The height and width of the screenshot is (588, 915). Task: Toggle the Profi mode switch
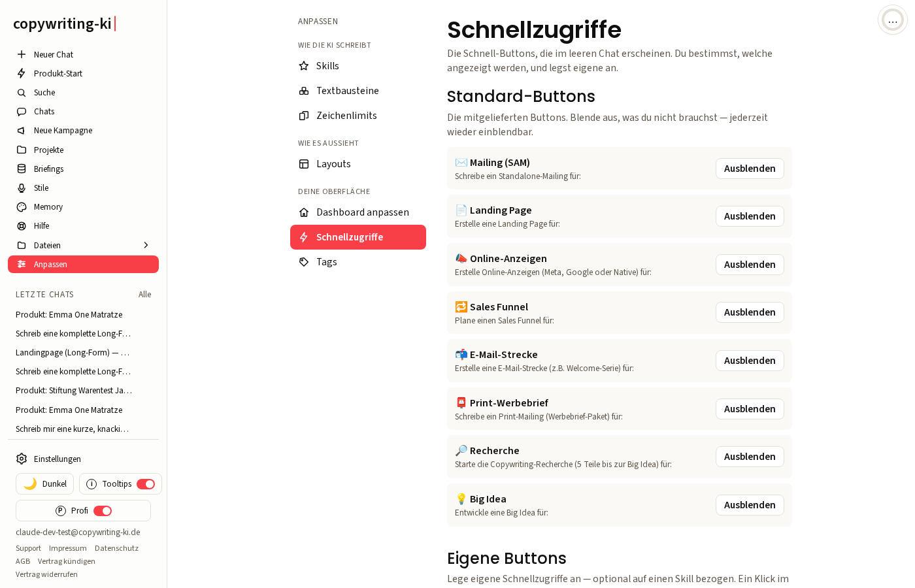point(103,511)
